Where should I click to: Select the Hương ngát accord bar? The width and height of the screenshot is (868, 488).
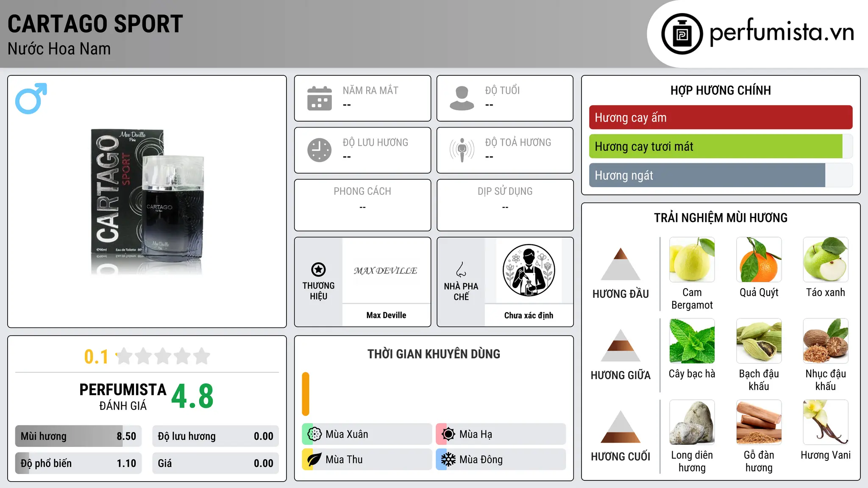click(x=721, y=175)
